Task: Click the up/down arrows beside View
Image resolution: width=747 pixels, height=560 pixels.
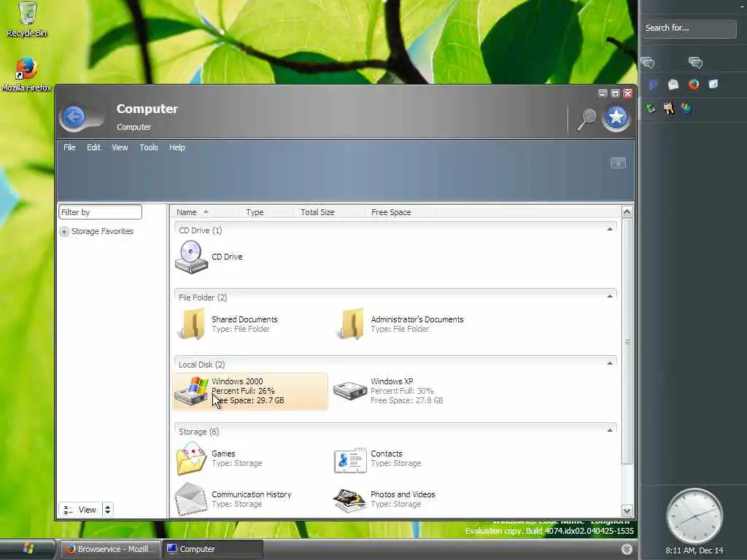Action: (108, 510)
